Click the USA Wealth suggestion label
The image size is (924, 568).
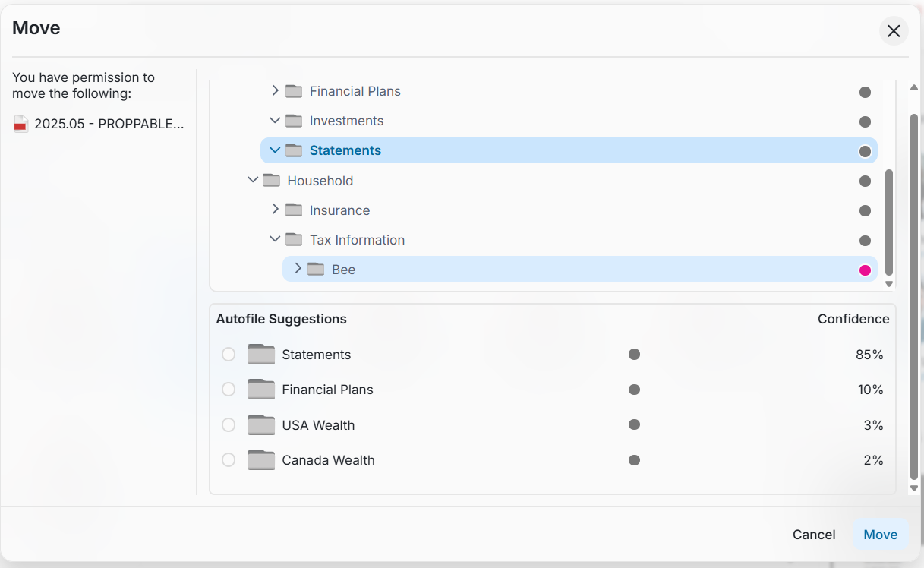pyautogui.click(x=318, y=425)
